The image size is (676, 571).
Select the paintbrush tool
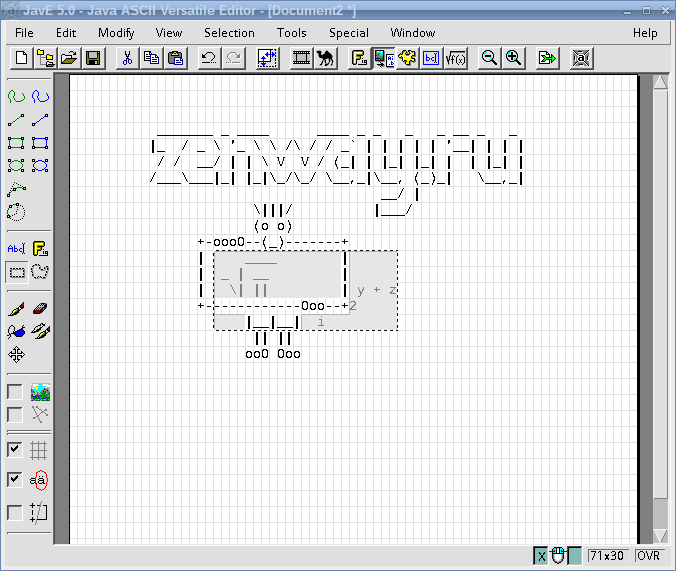(x=16, y=309)
